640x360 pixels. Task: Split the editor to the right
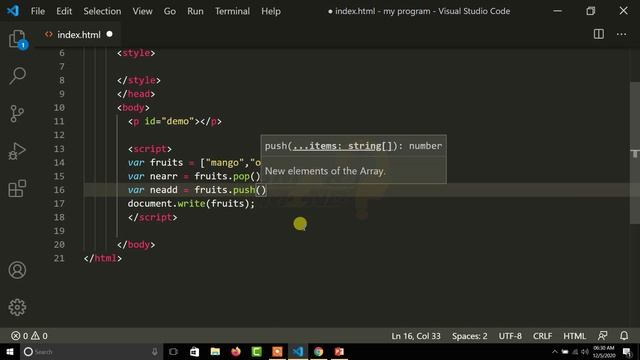[x=598, y=34]
